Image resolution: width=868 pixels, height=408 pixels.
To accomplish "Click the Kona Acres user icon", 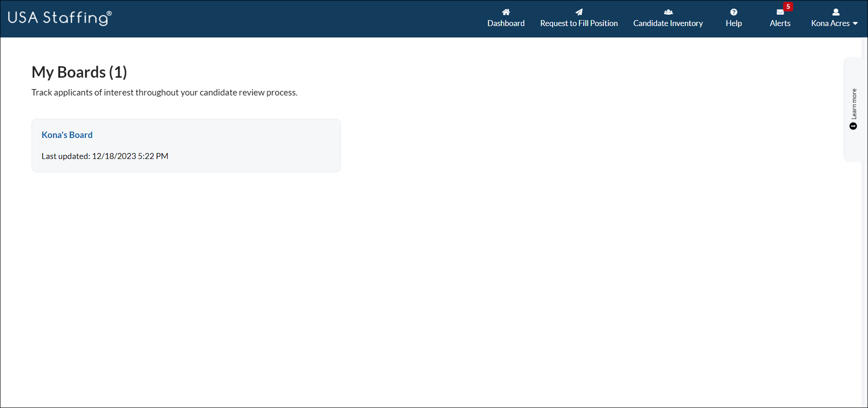I will click(836, 12).
